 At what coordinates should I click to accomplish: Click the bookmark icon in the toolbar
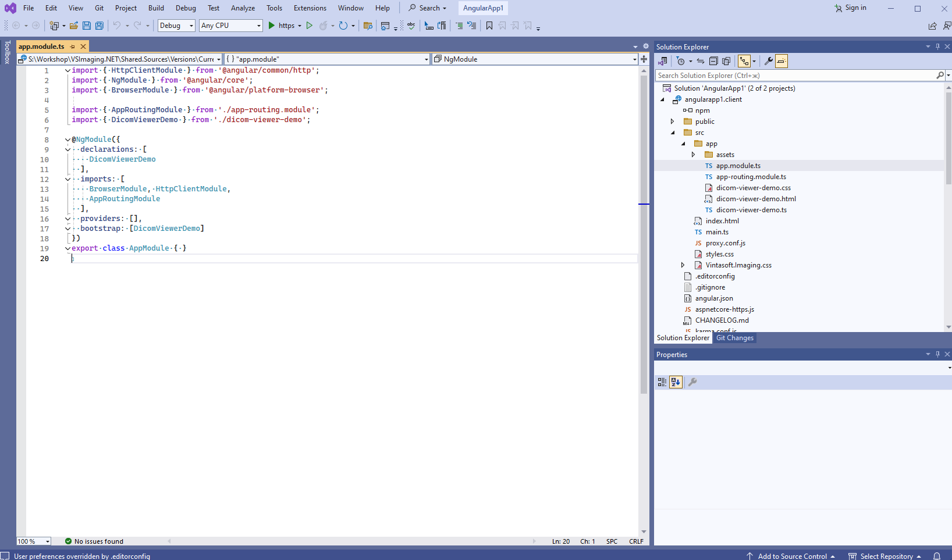coord(489,26)
